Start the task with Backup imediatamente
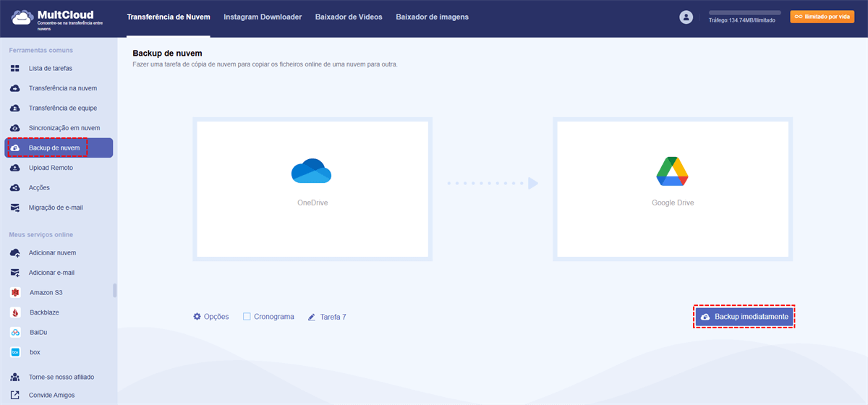This screenshot has height=405, width=868. (x=744, y=317)
